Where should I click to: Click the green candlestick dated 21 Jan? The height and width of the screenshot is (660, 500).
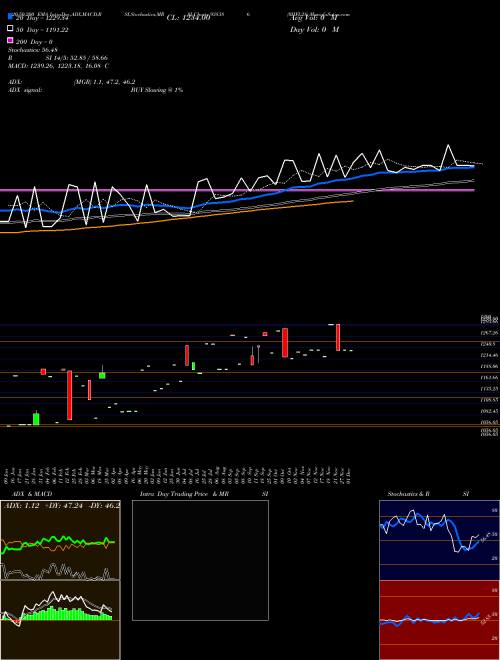(x=36, y=419)
